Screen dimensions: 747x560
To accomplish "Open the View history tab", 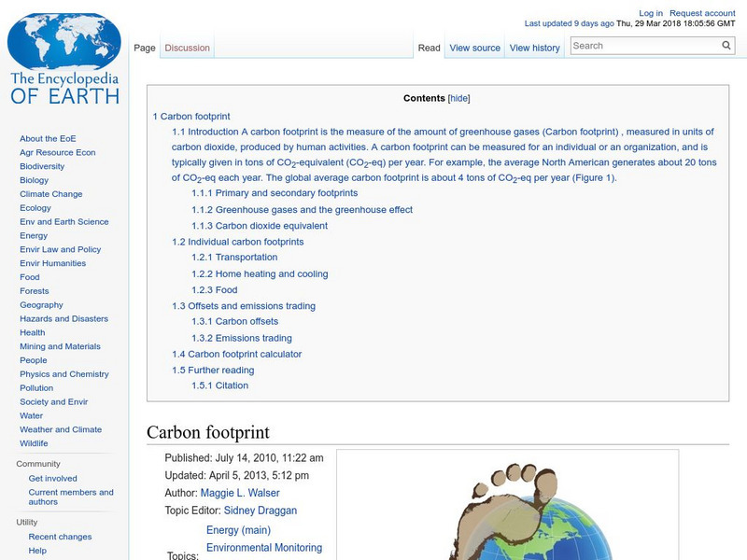I will pos(534,49).
